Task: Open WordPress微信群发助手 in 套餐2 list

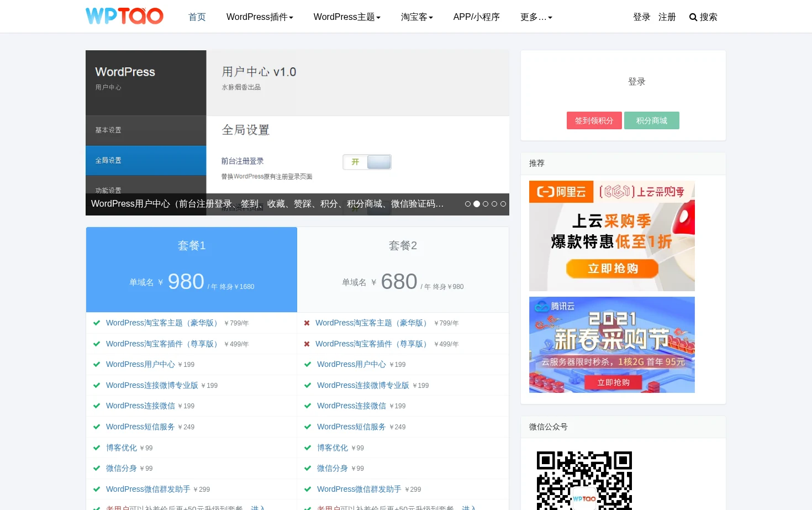Action: 359,489
